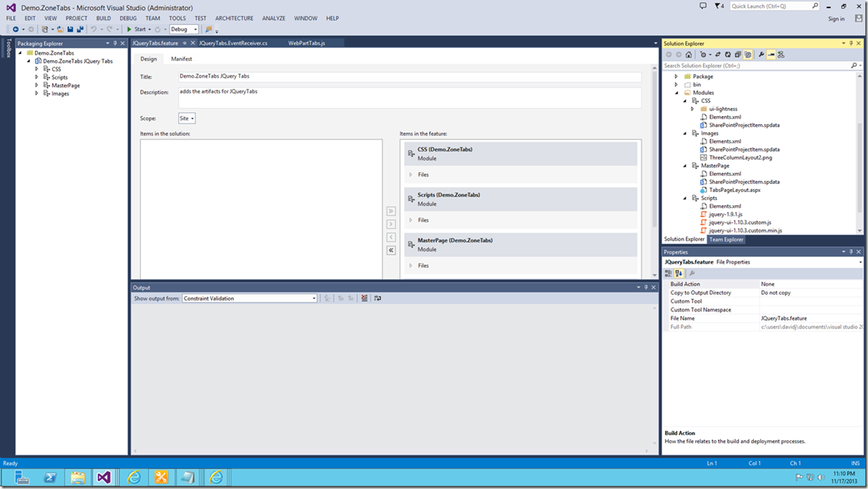Click the Open File folder icon
The image size is (868, 489).
click(60, 29)
